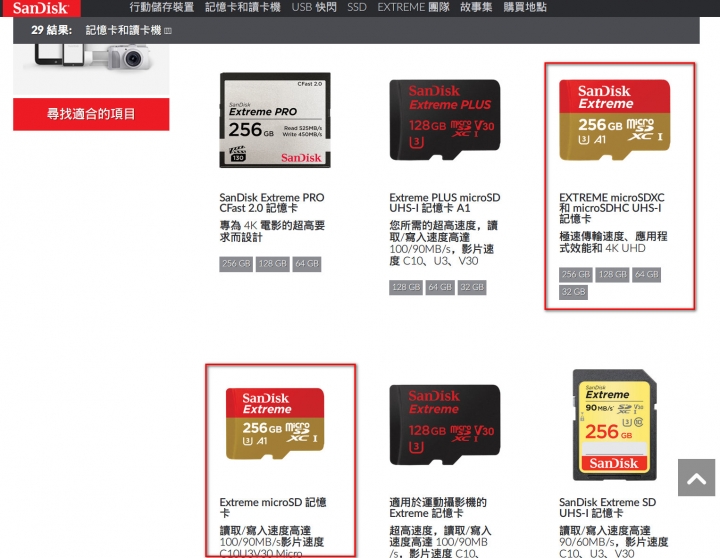Open EXTREME 團隊 menu
This screenshot has height=558, width=720.
[x=413, y=7]
